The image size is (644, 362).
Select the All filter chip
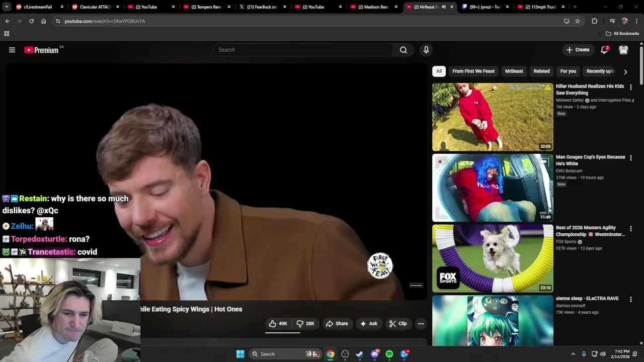coord(439,71)
